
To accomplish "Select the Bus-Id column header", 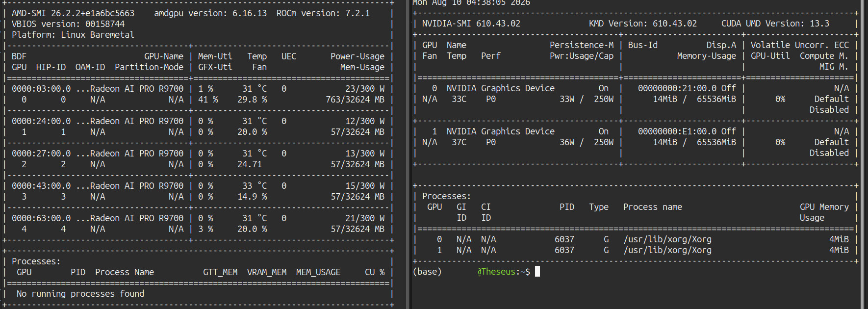I will [643, 45].
